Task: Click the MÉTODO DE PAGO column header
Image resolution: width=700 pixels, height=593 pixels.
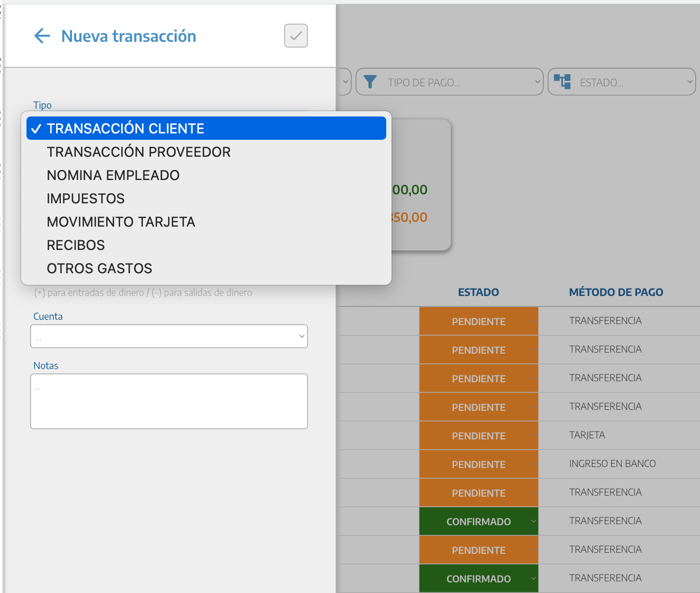Action: [616, 292]
